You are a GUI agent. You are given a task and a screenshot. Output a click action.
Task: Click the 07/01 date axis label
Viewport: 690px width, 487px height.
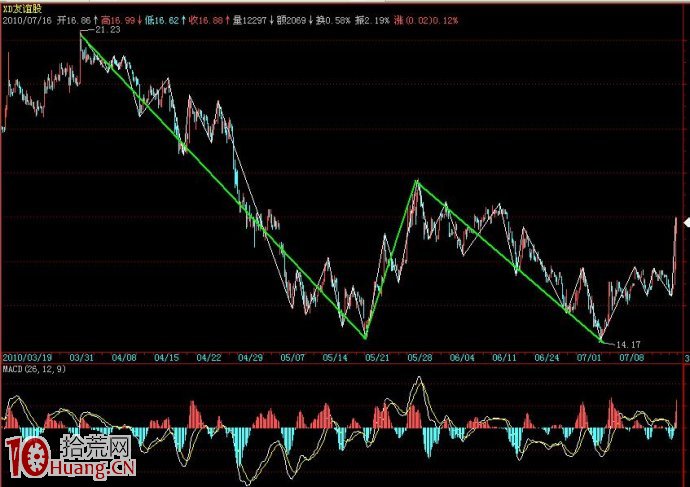pyautogui.click(x=589, y=358)
